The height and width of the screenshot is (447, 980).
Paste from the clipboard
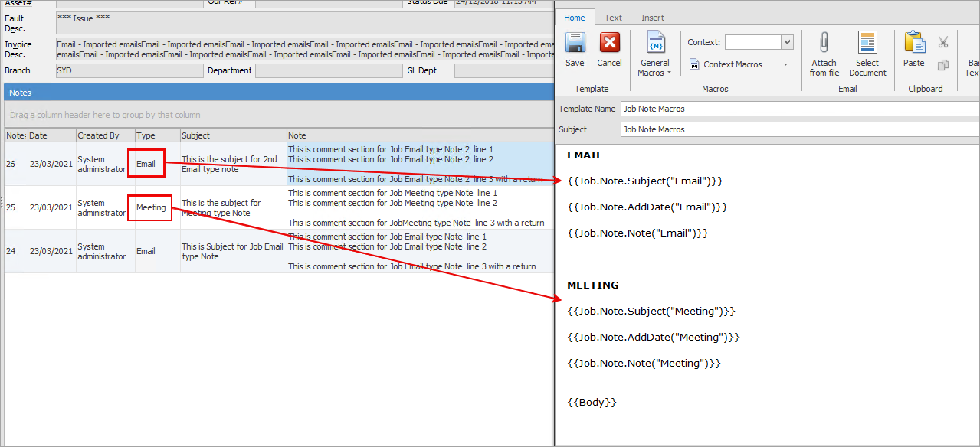pos(914,51)
